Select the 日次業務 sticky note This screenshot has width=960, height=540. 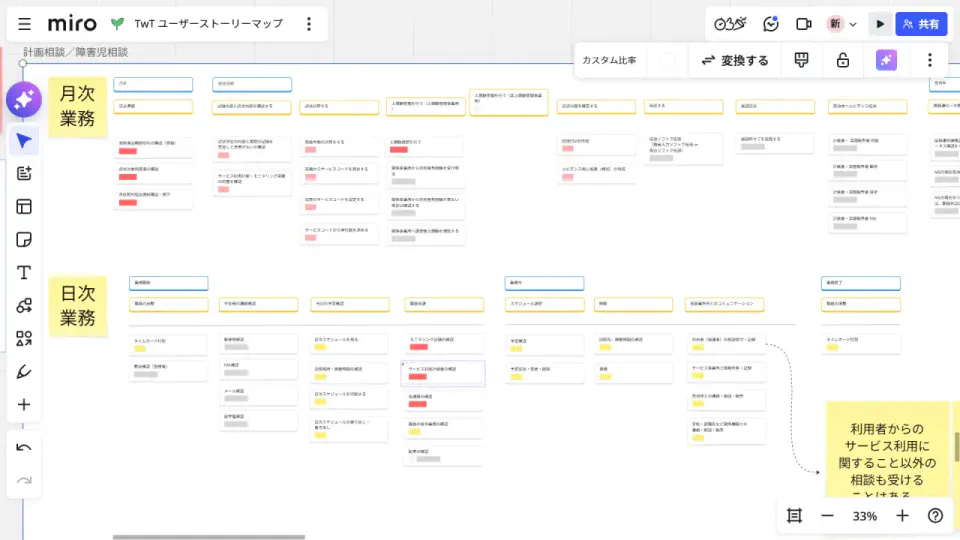[78, 306]
